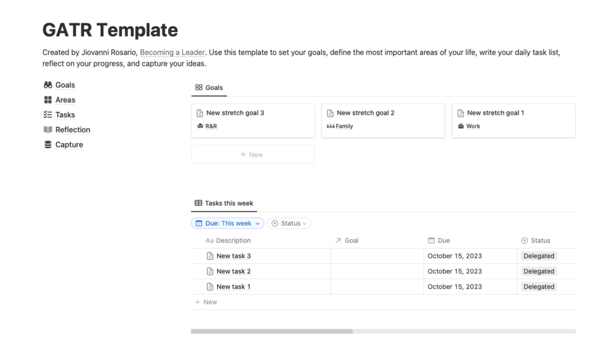Select the Tasks this week tab
Viewport: 614px width, 364px height.
tap(224, 203)
